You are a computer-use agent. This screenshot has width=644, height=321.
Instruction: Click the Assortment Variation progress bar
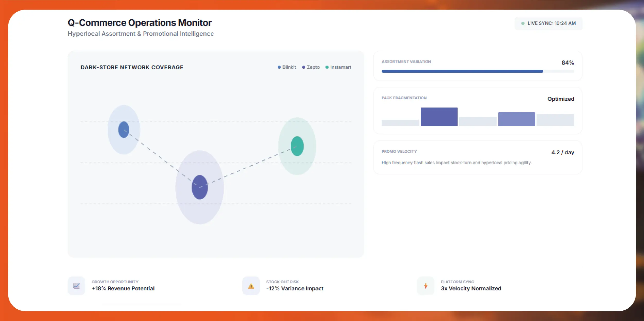pos(478,71)
